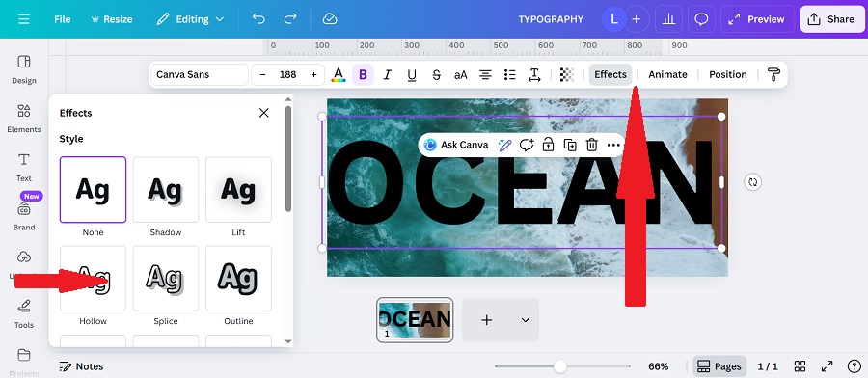Click the zoom slider
The width and height of the screenshot is (868, 378).
pyautogui.click(x=562, y=366)
